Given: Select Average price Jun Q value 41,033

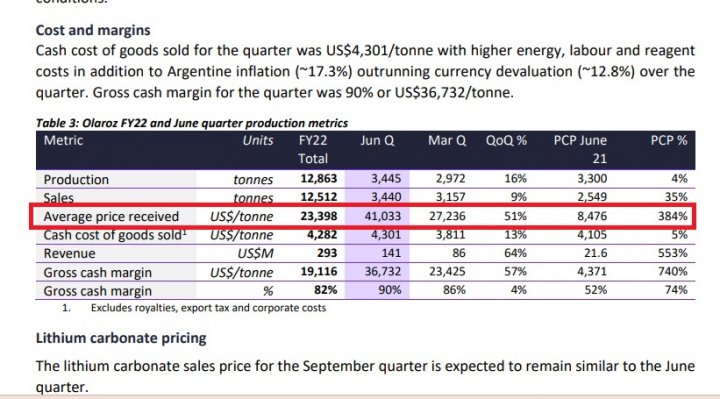Looking at the screenshot, I should coord(382,216).
